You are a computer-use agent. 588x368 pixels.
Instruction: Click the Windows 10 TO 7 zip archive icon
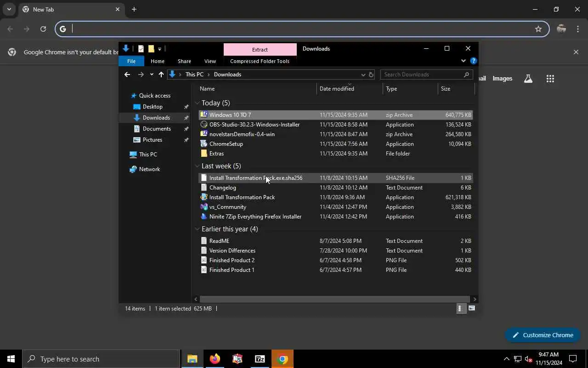pyautogui.click(x=204, y=115)
